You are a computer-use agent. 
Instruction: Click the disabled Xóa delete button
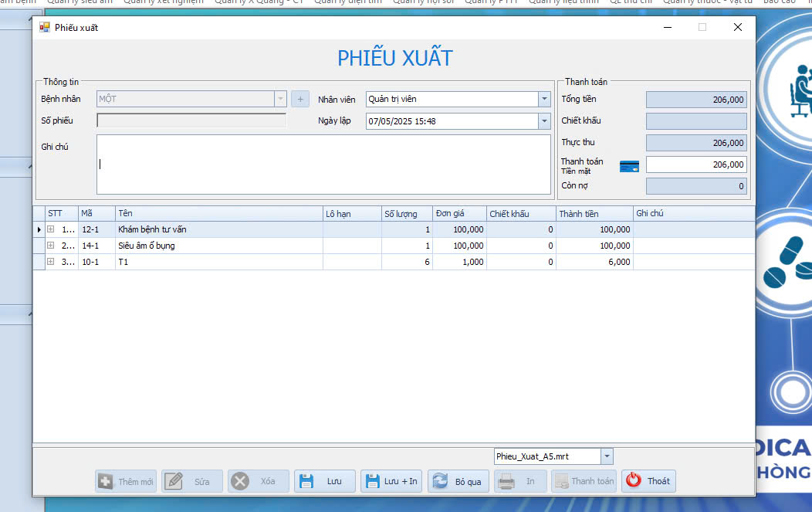[259, 481]
